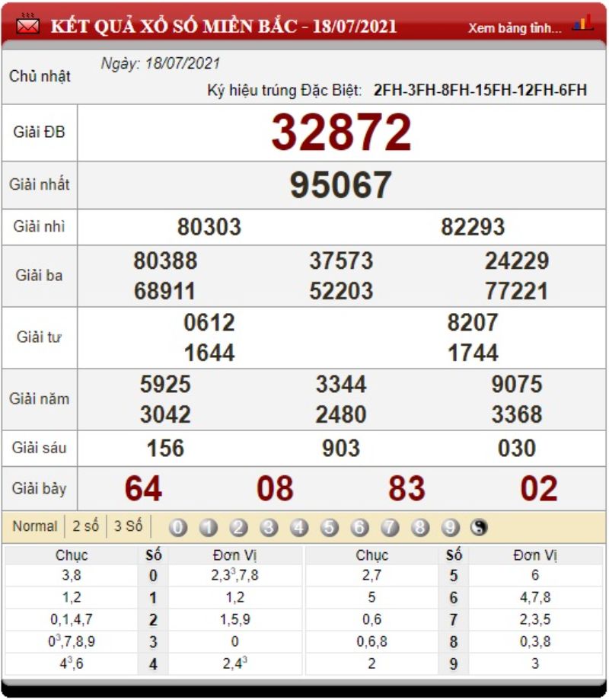The image size is (609, 700).
Task: Click third prize number 80388
Action: pyautogui.click(x=165, y=261)
